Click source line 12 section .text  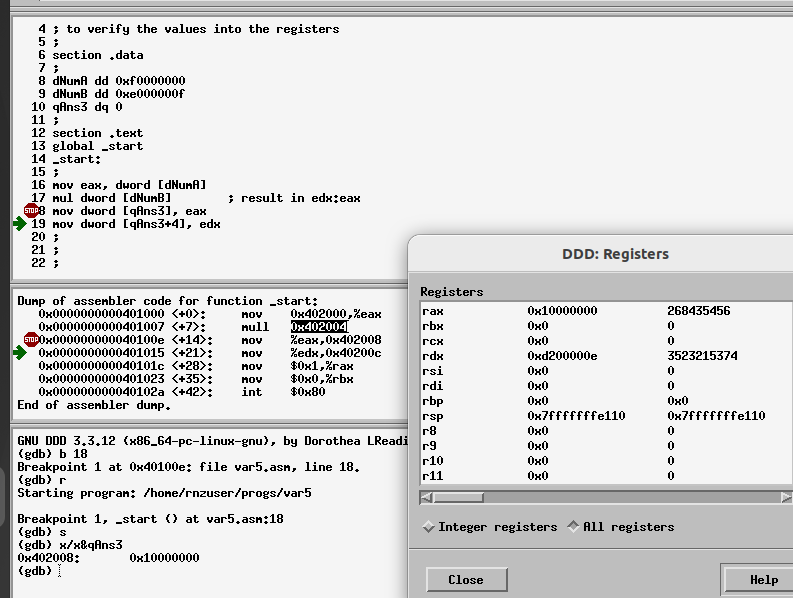point(98,133)
